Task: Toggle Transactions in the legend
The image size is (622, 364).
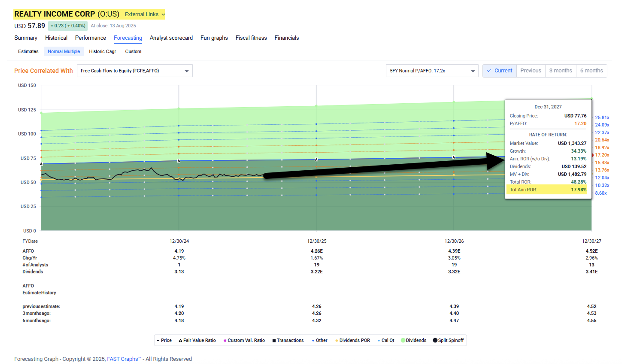Action: pyautogui.click(x=288, y=340)
